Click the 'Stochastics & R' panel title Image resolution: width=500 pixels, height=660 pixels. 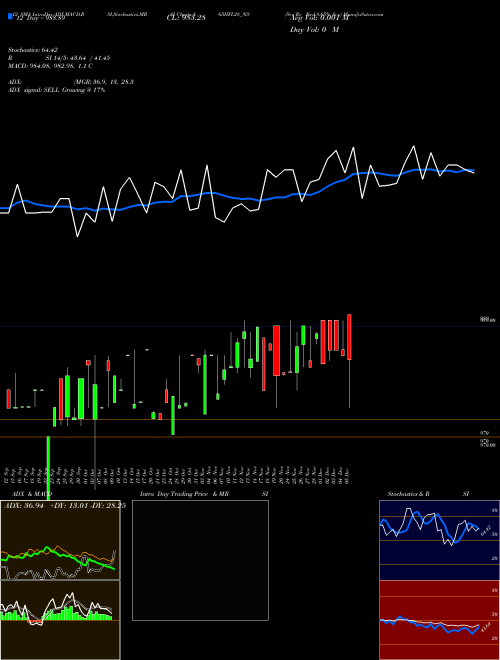tap(408, 494)
